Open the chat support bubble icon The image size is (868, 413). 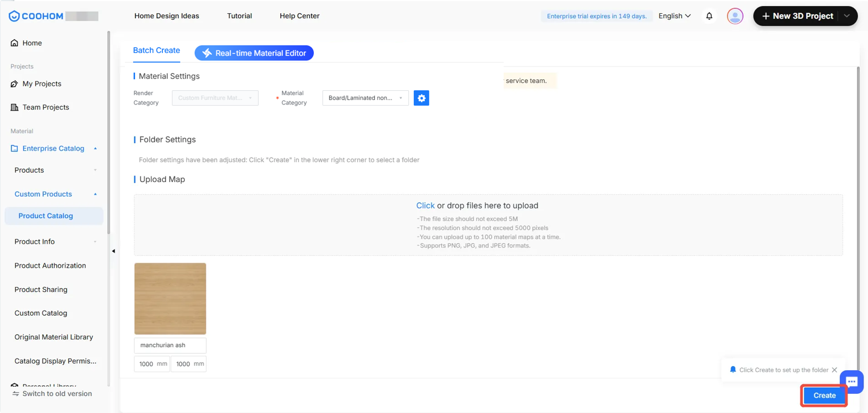pos(851,382)
